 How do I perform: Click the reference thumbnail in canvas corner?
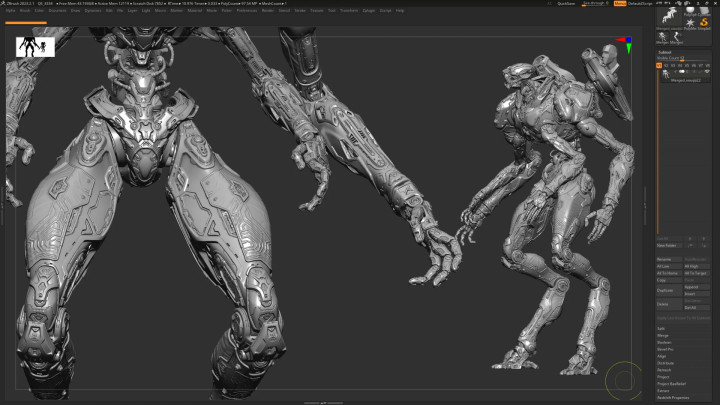pos(34,46)
